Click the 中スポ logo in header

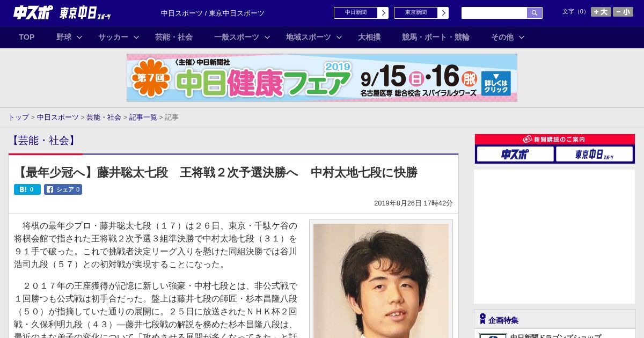click(x=33, y=12)
